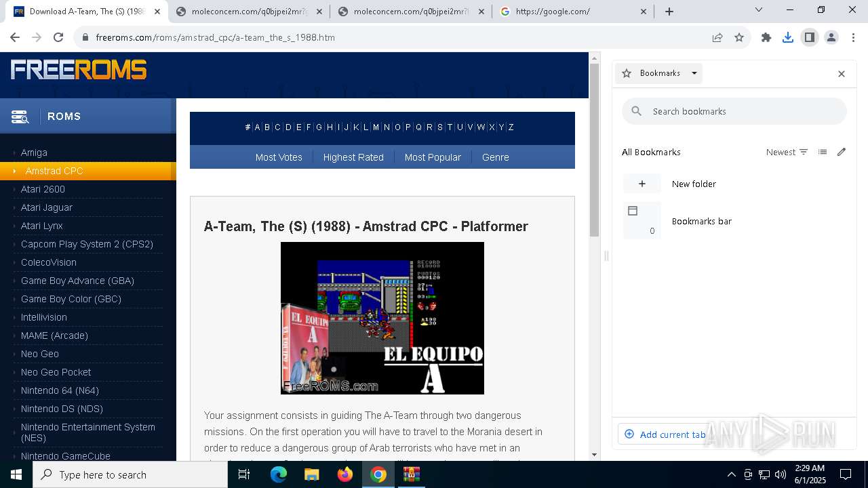Open the MAME (Arcade) category
Screen dimensions: 868x488
point(54,335)
